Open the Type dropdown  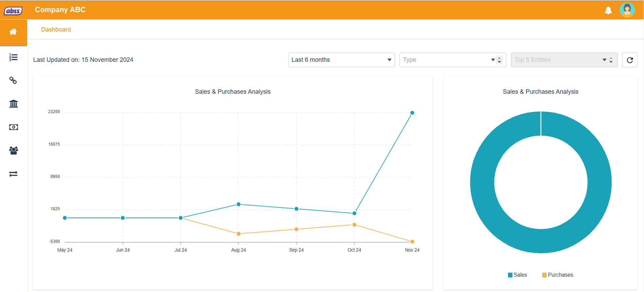452,60
